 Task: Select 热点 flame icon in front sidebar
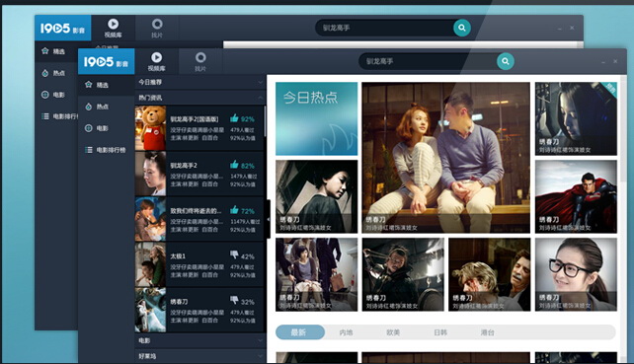coord(89,107)
